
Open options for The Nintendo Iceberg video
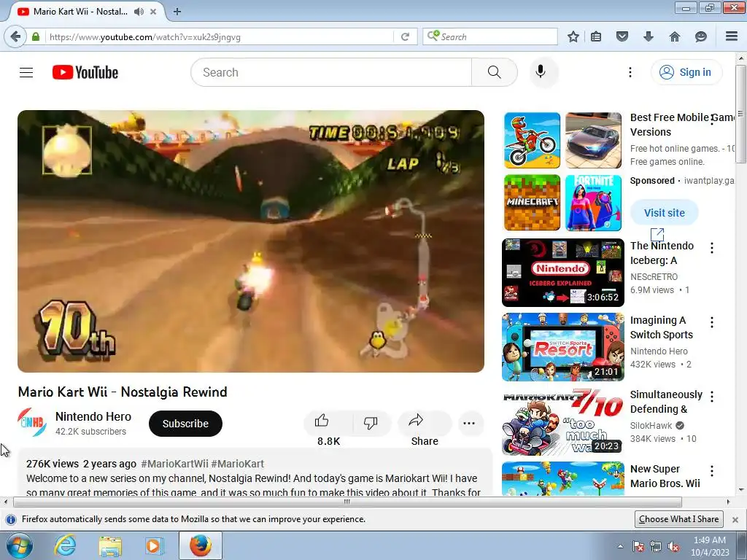(x=712, y=248)
